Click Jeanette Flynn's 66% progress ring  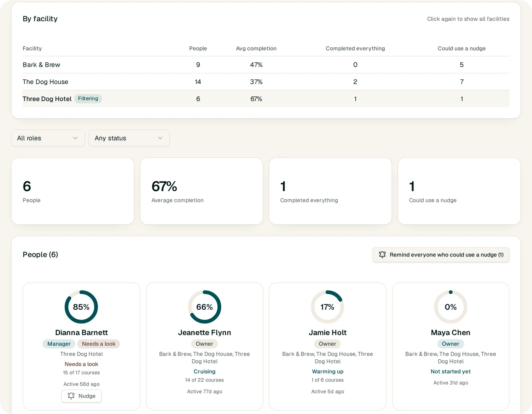[x=204, y=307]
